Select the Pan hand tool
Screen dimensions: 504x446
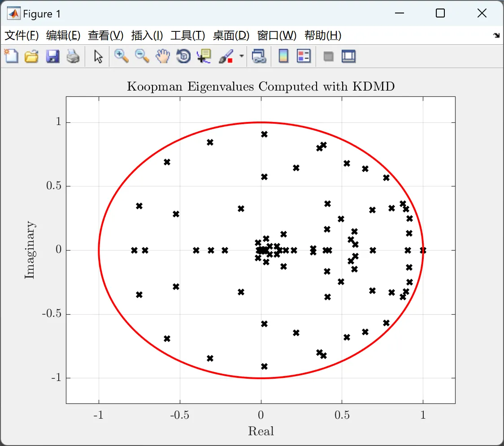163,56
